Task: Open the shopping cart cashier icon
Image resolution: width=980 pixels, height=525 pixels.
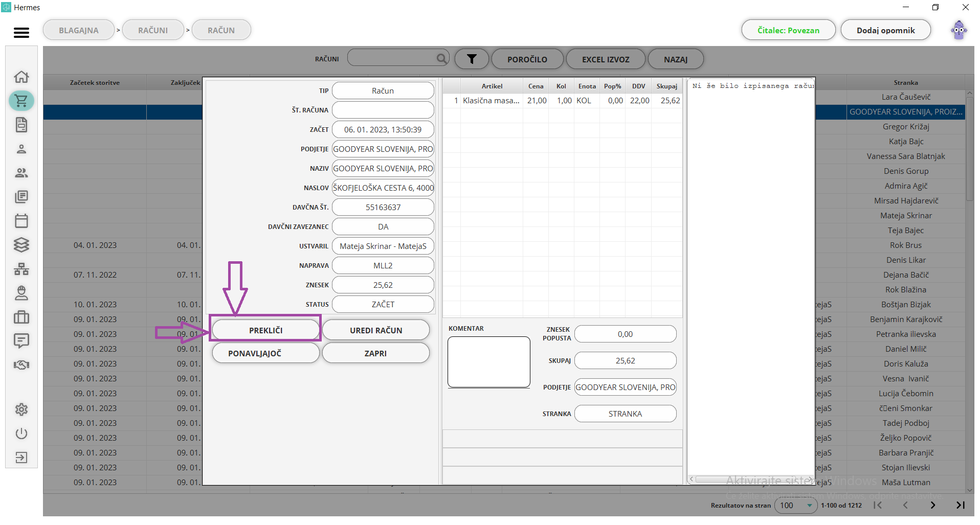Action: tap(21, 101)
